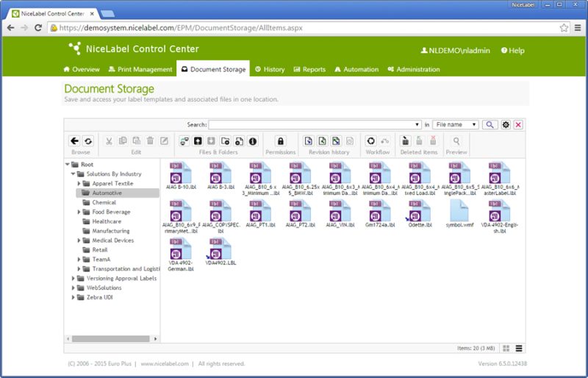Click the Cut scissors icon
588x378 pixels.
pyautogui.click(x=109, y=141)
